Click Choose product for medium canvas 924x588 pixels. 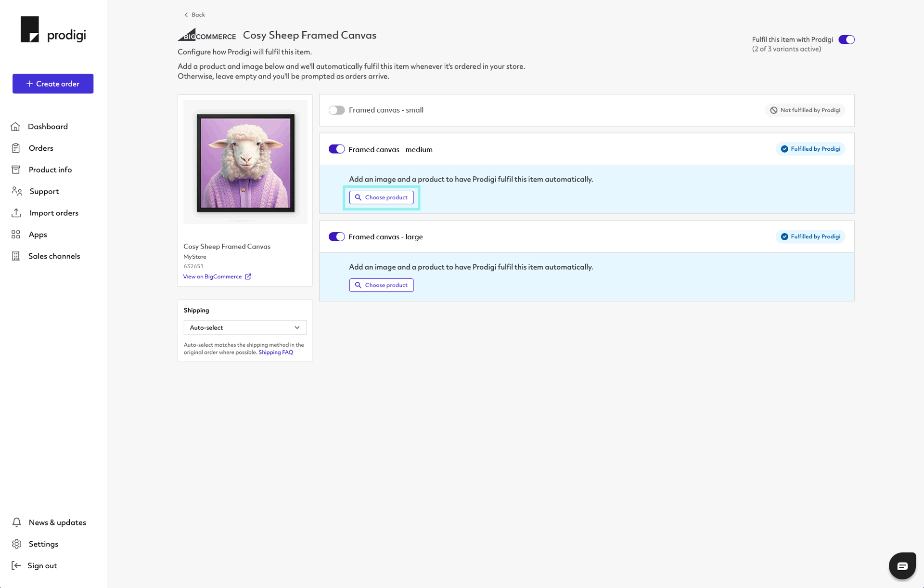[381, 197]
